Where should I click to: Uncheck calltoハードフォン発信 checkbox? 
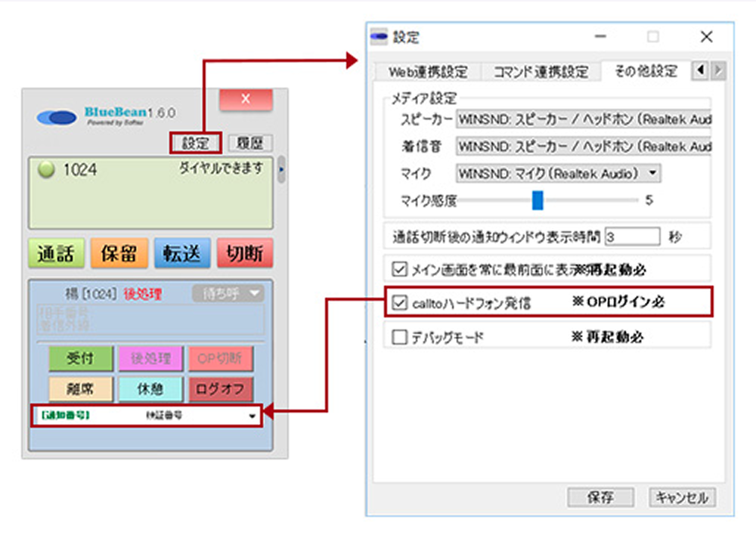coord(399,303)
